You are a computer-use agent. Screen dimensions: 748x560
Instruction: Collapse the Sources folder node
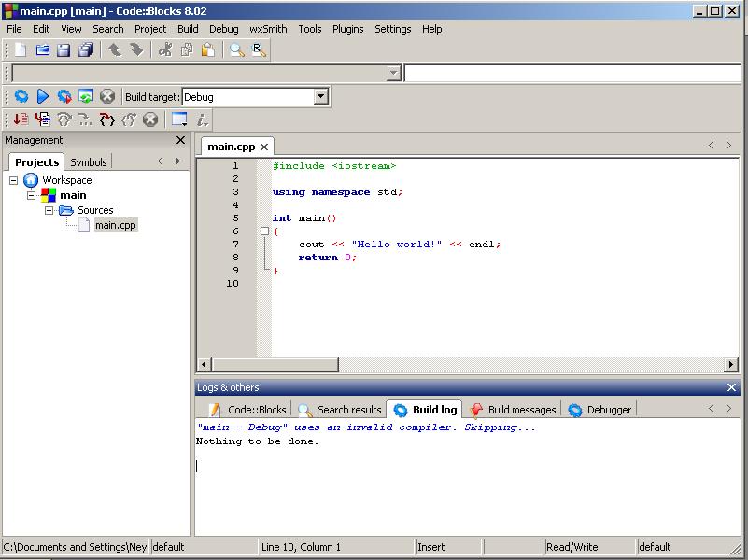click(x=49, y=210)
